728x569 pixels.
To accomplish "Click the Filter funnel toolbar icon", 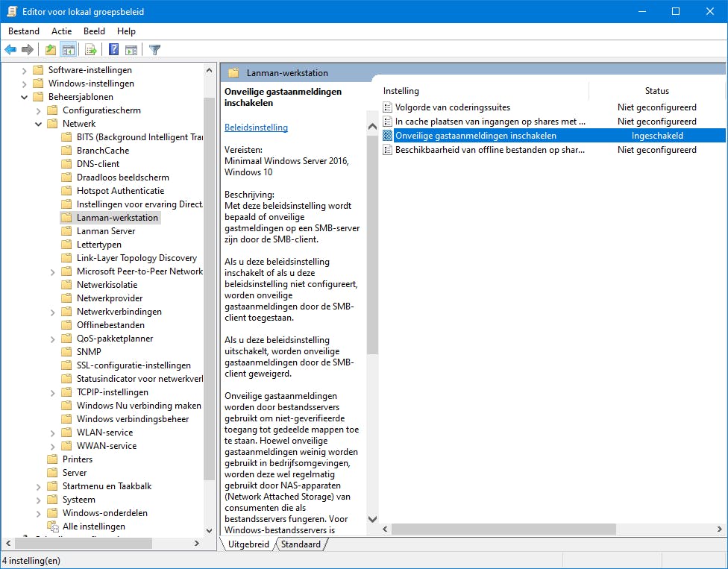I will [x=155, y=50].
